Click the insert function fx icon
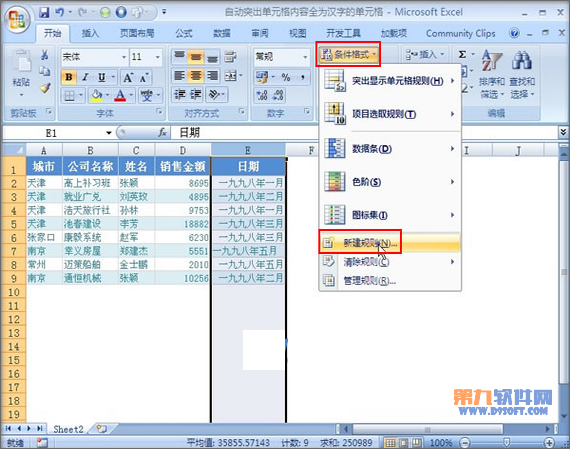 point(162,133)
